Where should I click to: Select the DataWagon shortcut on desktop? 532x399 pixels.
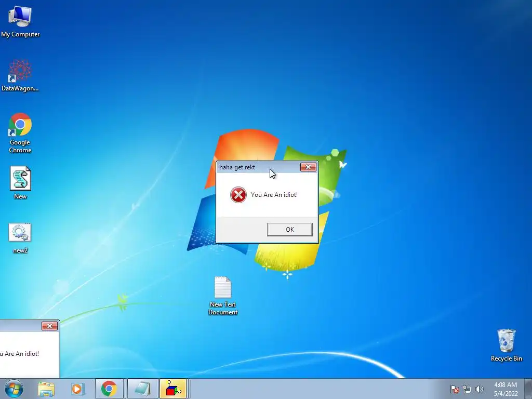click(x=20, y=75)
